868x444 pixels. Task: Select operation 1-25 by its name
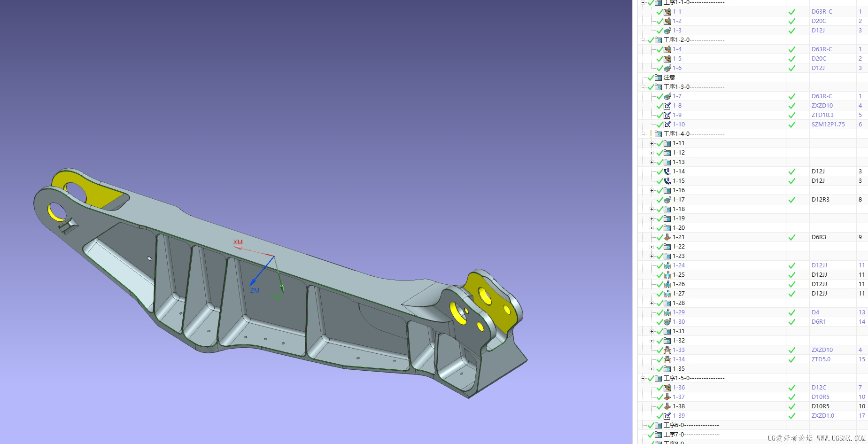tap(679, 275)
